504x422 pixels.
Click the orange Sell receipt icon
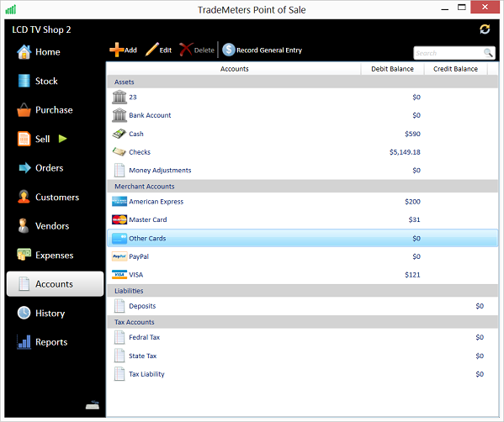[24, 139]
